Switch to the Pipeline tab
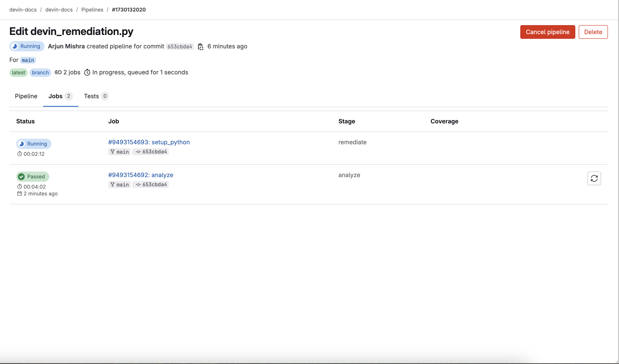 [x=26, y=96]
